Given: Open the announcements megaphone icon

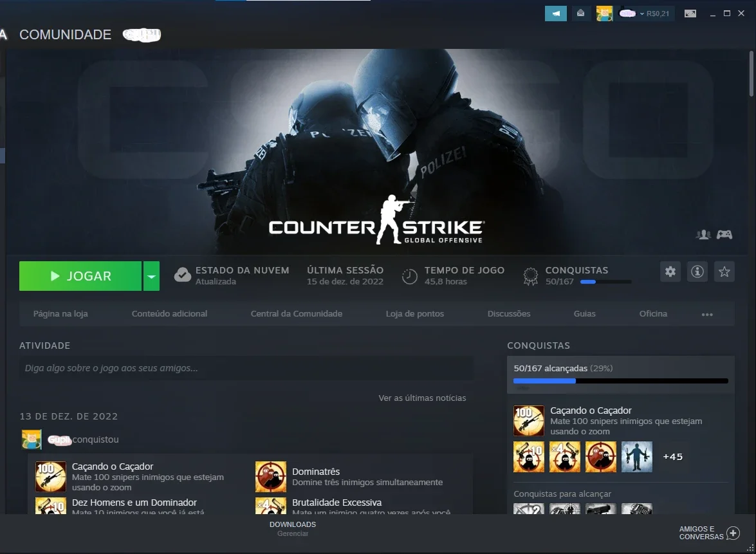Looking at the screenshot, I should pos(556,14).
